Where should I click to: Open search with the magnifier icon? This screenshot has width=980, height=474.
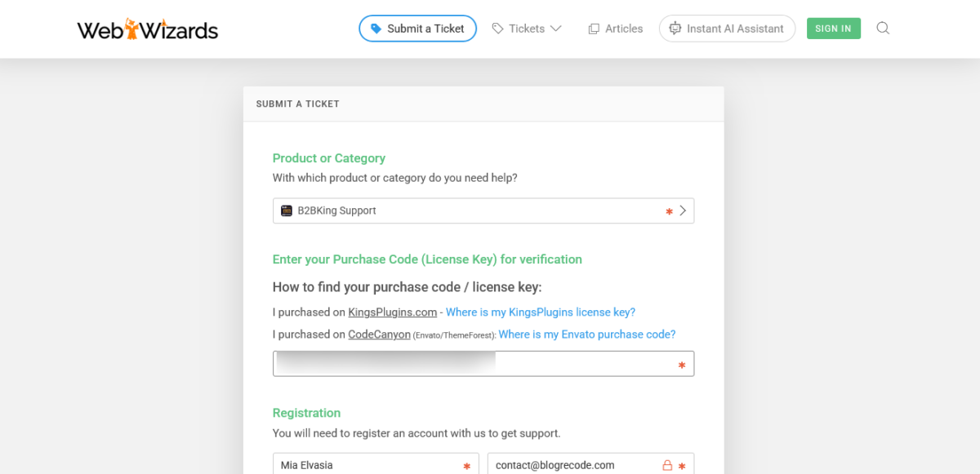pyautogui.click(x=883, y=29)
